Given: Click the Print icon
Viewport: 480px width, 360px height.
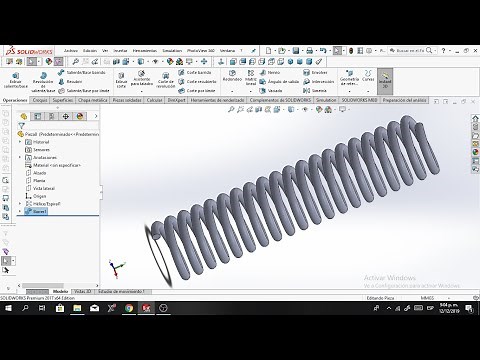Looking at the screenshot, I should (309, 51).
